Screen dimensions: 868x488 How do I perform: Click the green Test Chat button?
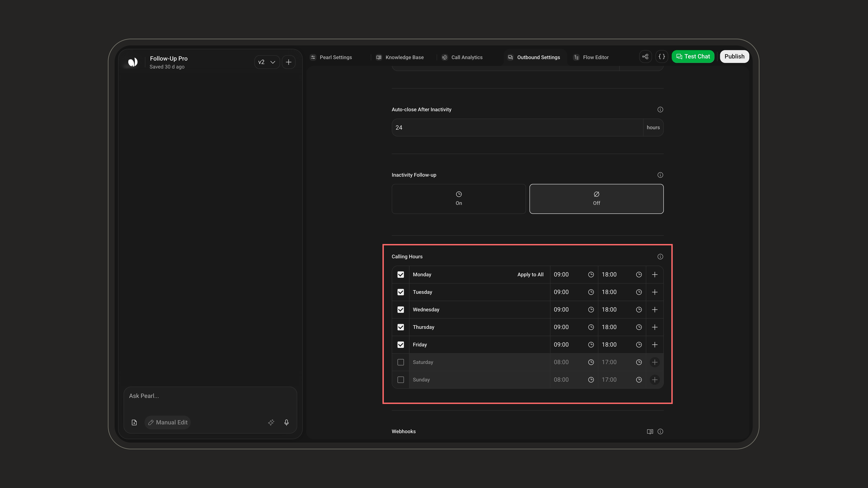coord(693,57)
